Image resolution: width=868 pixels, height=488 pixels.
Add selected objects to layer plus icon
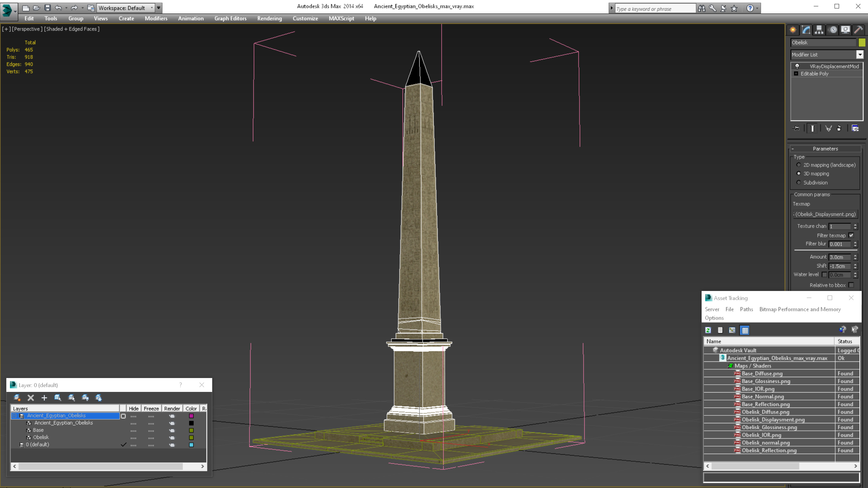tap(44, 398)
